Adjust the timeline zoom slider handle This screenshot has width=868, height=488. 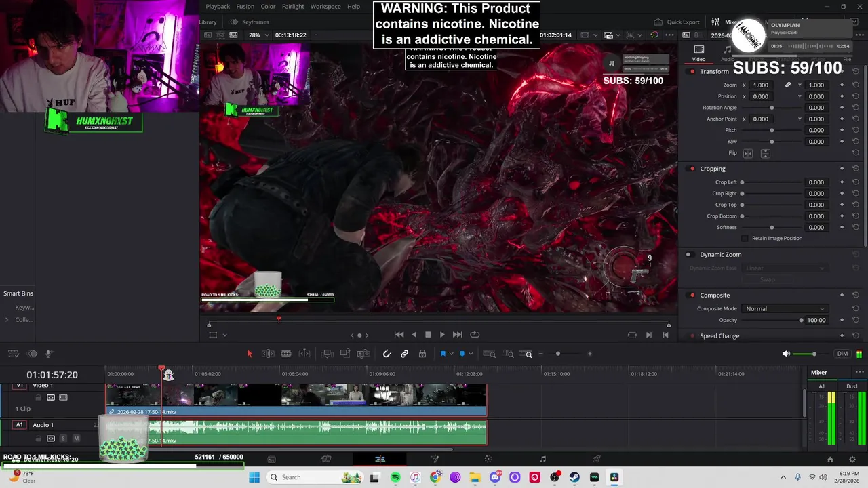558,354
